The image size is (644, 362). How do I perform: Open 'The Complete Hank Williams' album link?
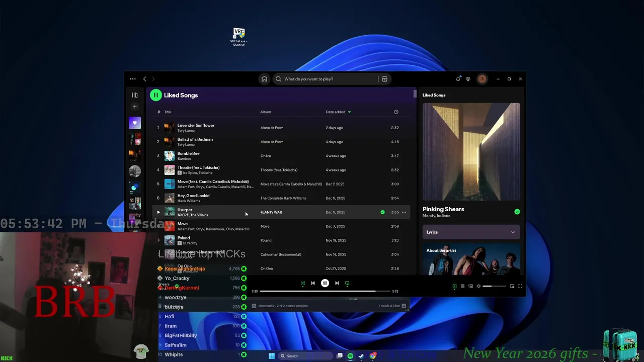point(283,198)
